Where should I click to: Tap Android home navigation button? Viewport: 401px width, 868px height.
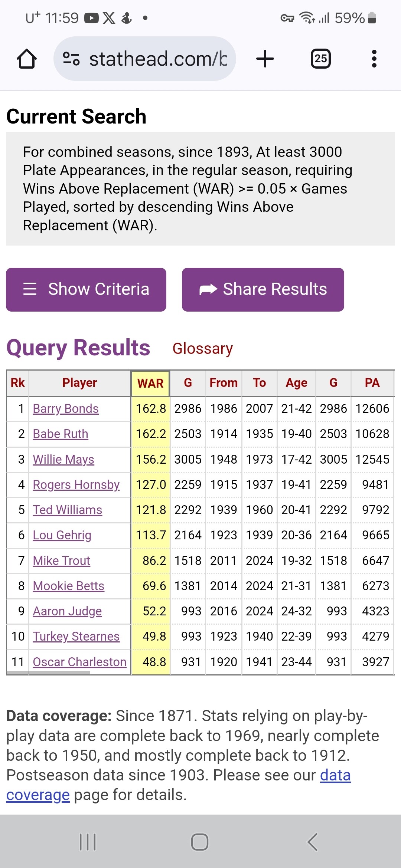tap(200, 842)
